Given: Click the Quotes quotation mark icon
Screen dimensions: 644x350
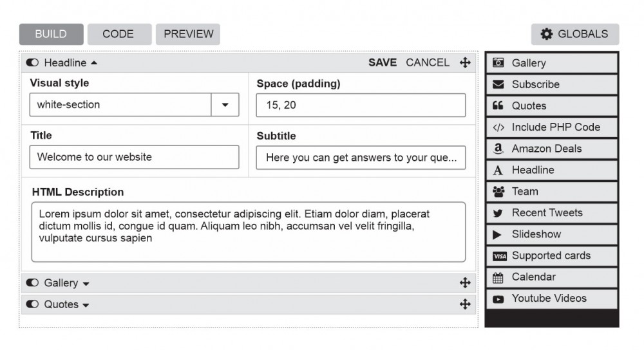Looking at the screenshot, I should tap(498, 106).
